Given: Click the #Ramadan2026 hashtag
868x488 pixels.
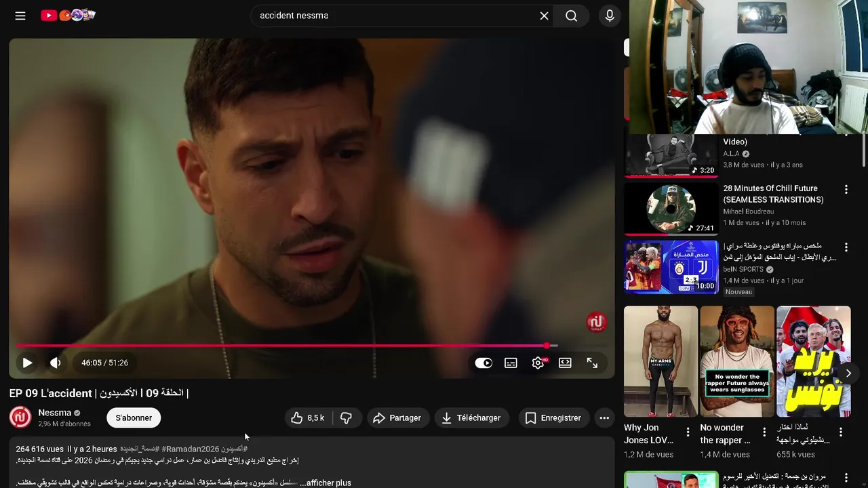Looking at the screenshot, I should [x=191, y=449].
